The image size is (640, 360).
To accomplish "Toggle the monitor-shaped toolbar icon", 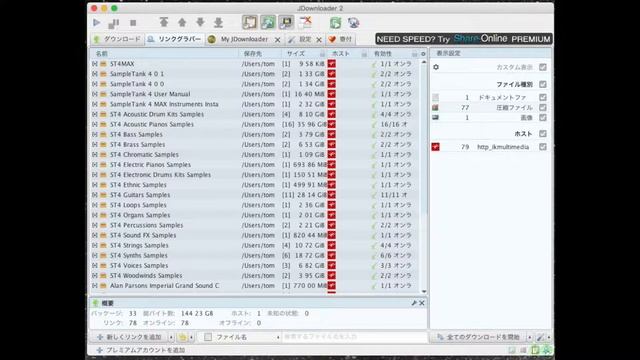I will pyautogui.click(x=286, y=22).
